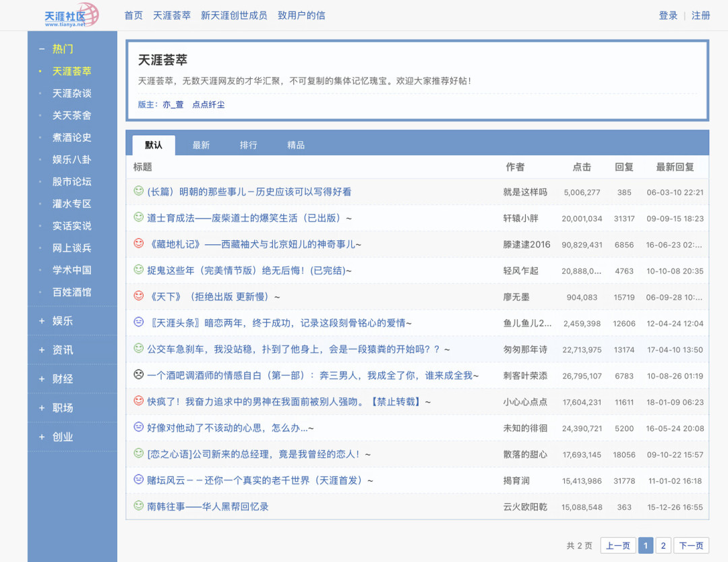This screenshot has width=728, height=562.
Task: Expand the 职场 sidebar section
Action: 42,408
